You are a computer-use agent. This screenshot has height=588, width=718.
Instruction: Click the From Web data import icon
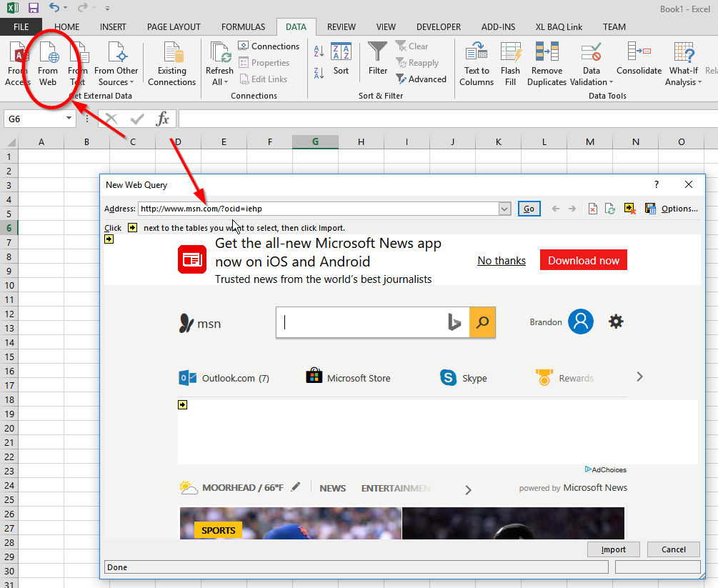(x=48, y=64)
